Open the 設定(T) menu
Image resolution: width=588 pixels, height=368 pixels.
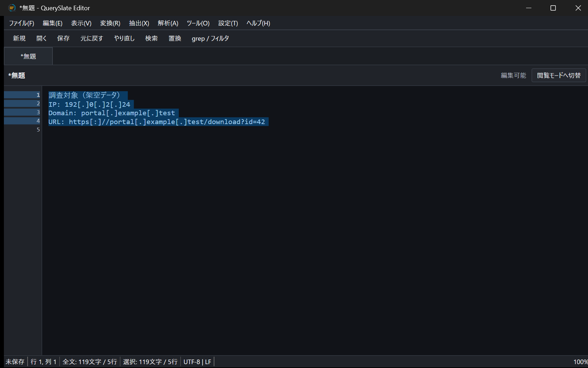[x=228, y=23]
